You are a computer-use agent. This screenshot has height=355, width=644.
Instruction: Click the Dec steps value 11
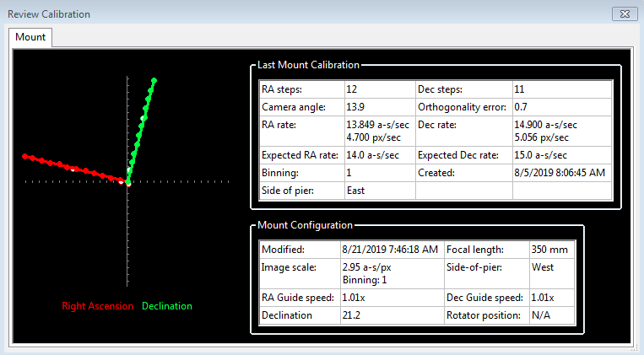[x=519, y=89]
